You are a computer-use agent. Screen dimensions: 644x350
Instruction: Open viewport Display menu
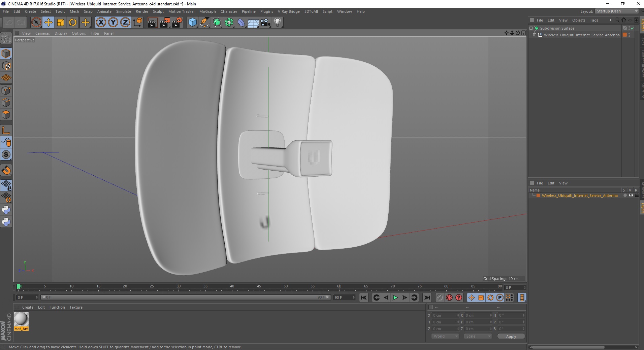click(x=61, y=33)
